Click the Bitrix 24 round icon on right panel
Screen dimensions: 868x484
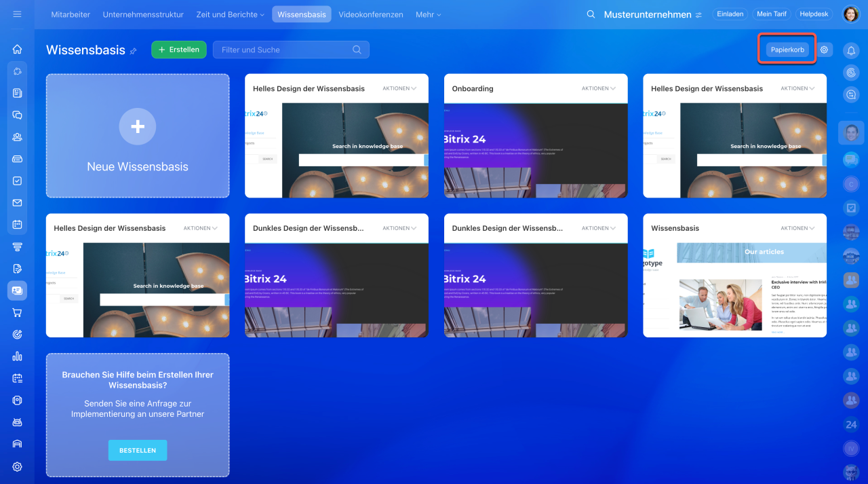coord(851,425)
